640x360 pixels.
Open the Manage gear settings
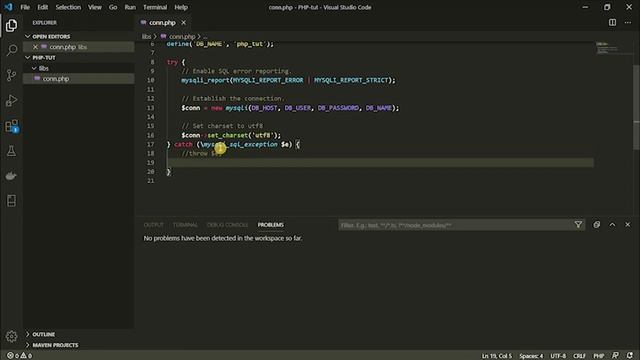pos(11,336)
